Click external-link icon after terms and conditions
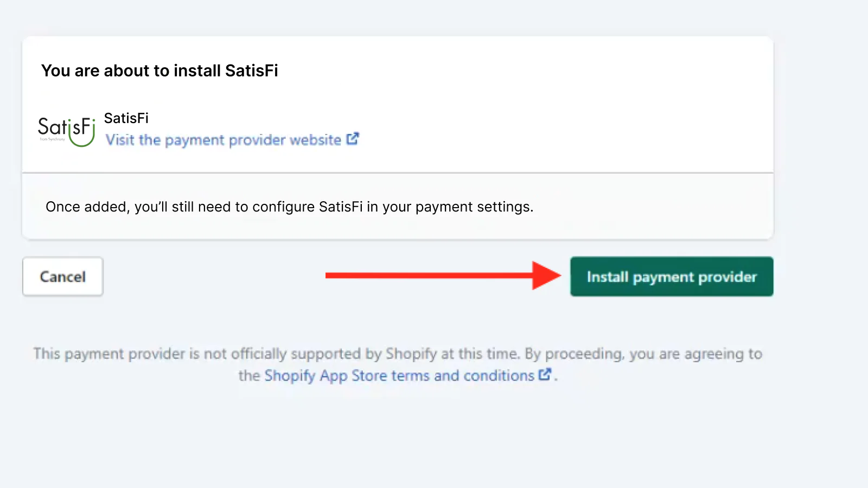This screenshot has width=868, height=488. [545, 374]
